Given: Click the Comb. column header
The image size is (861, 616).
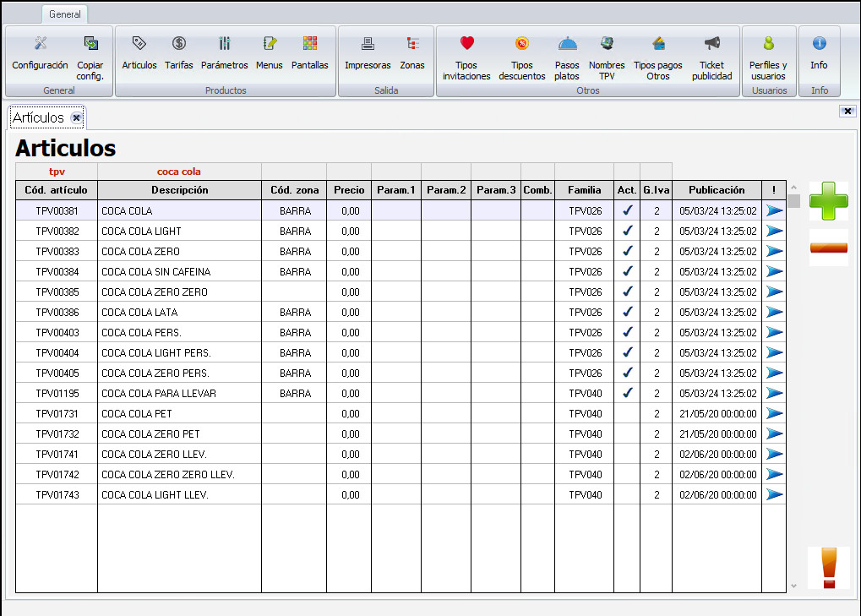Looking at the screenshot, I should coord(537,190).
